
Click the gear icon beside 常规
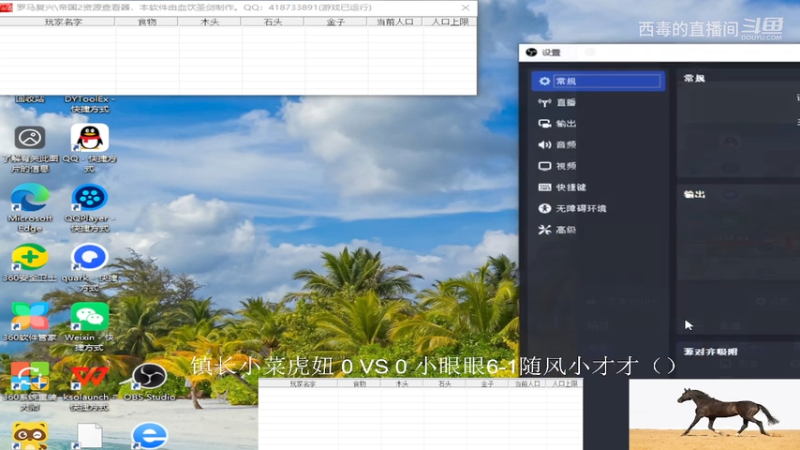click(x=544, y=81)
